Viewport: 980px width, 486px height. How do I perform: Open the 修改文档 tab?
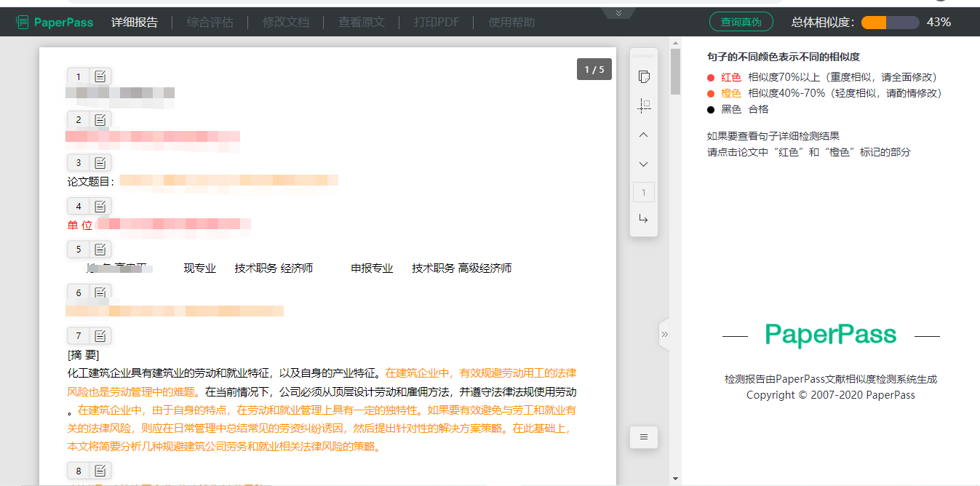[286, 22]
